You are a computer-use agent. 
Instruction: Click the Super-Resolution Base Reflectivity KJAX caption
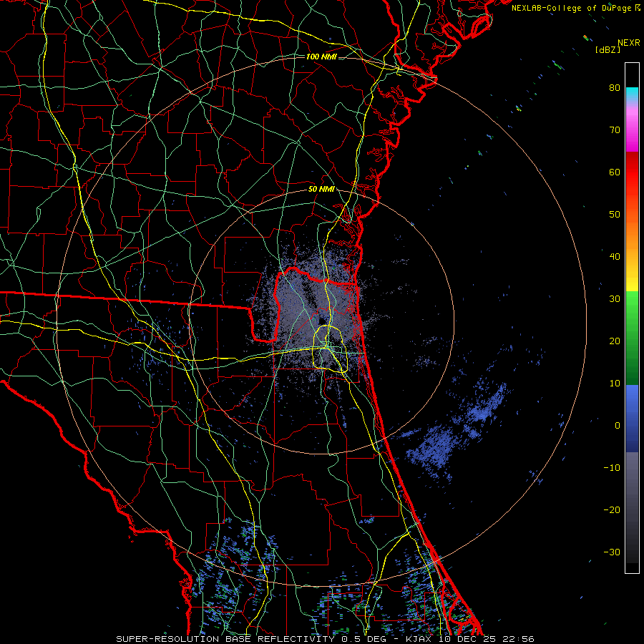tap(325, 639)
